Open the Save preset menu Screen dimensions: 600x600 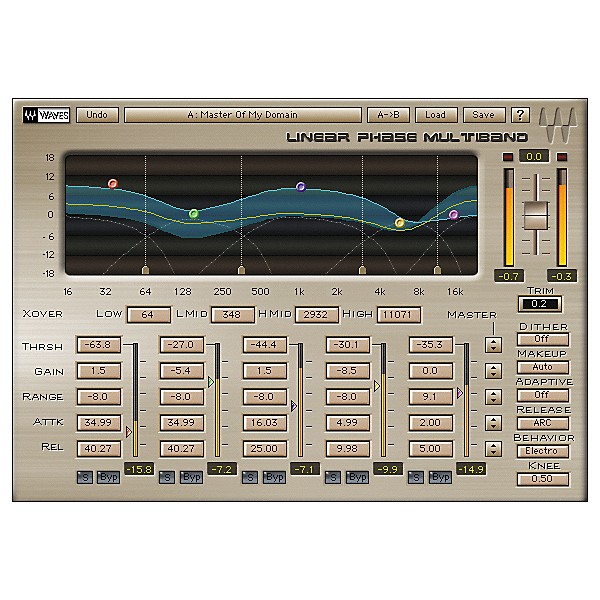[484, 115]
